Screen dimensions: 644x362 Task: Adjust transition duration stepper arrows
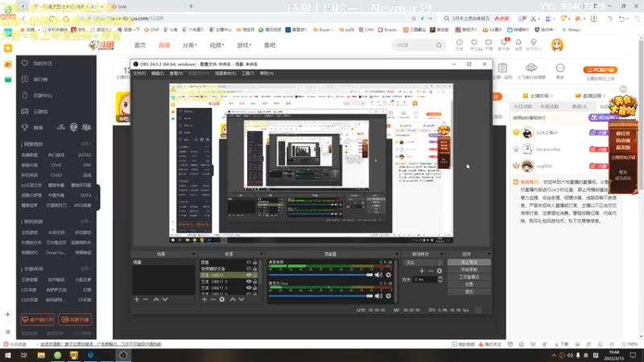point(440,279)
